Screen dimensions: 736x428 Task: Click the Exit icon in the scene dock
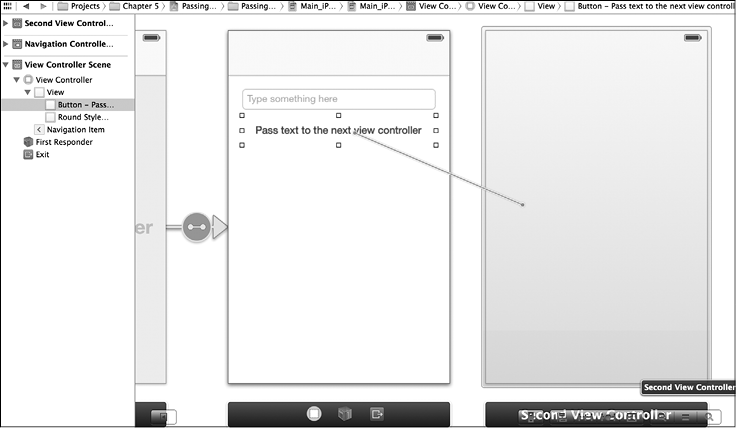(x=376, y=413)
